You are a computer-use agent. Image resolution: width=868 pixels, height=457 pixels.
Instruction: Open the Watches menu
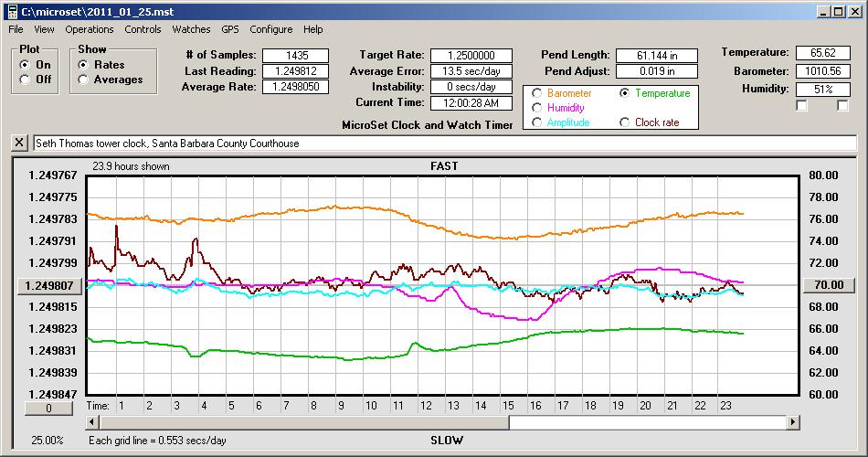pyautogui.click(x=191, y=29)
